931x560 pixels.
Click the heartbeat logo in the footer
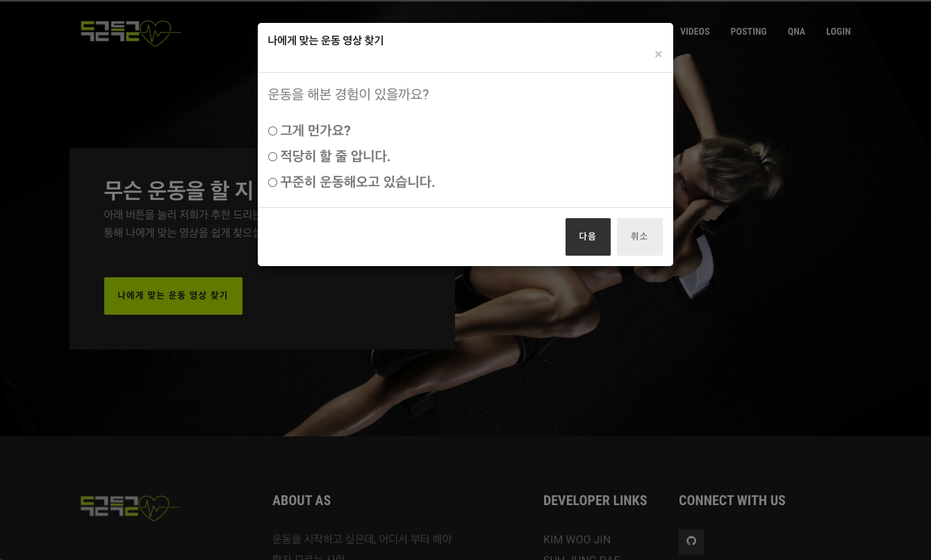point(130,508)
